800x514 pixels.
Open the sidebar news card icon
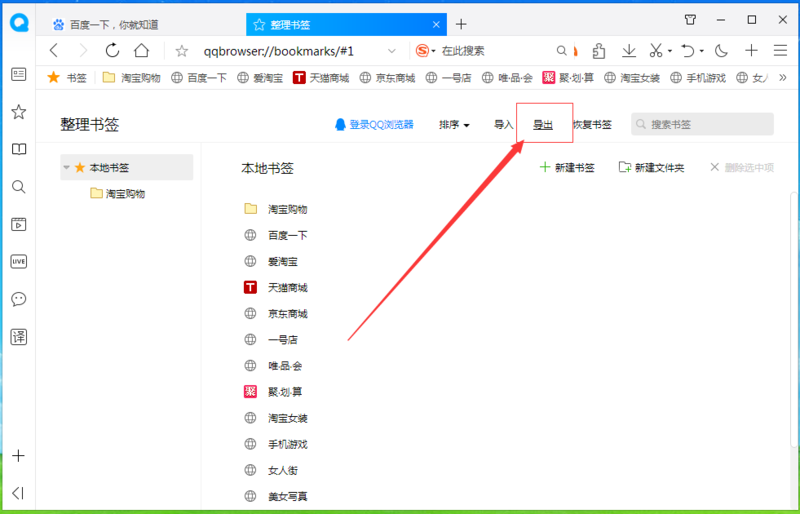(x=19, y=75)
